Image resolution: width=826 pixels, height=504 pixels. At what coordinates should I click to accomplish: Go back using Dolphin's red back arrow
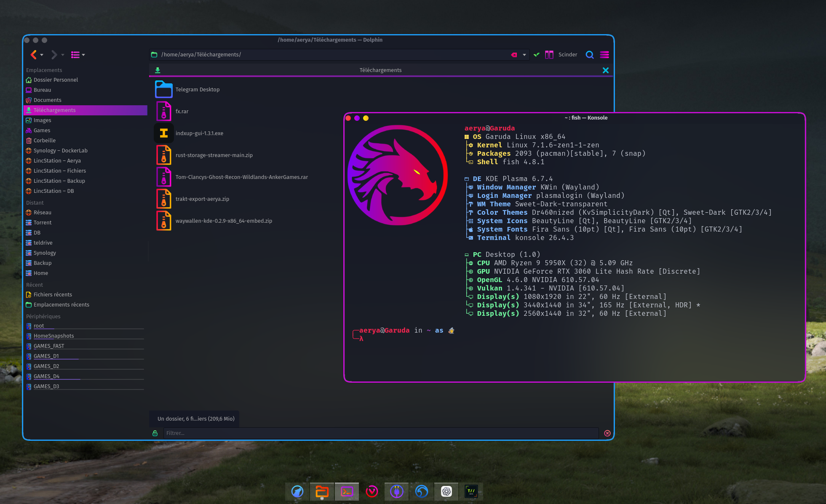coord(34,55)
